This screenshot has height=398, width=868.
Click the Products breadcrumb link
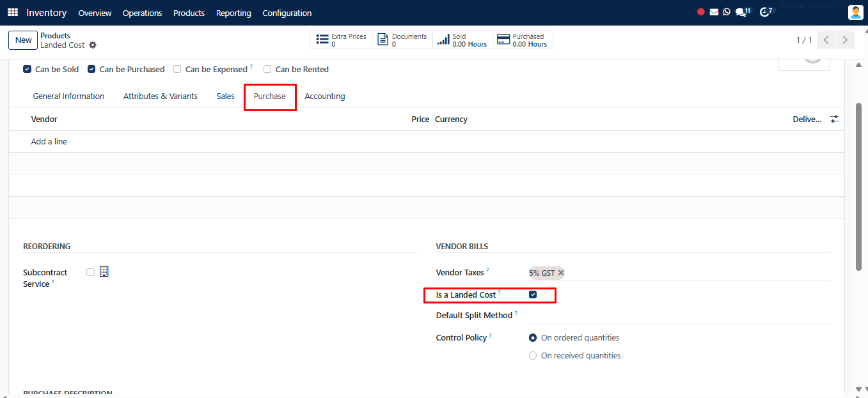[x=55, y=36]
